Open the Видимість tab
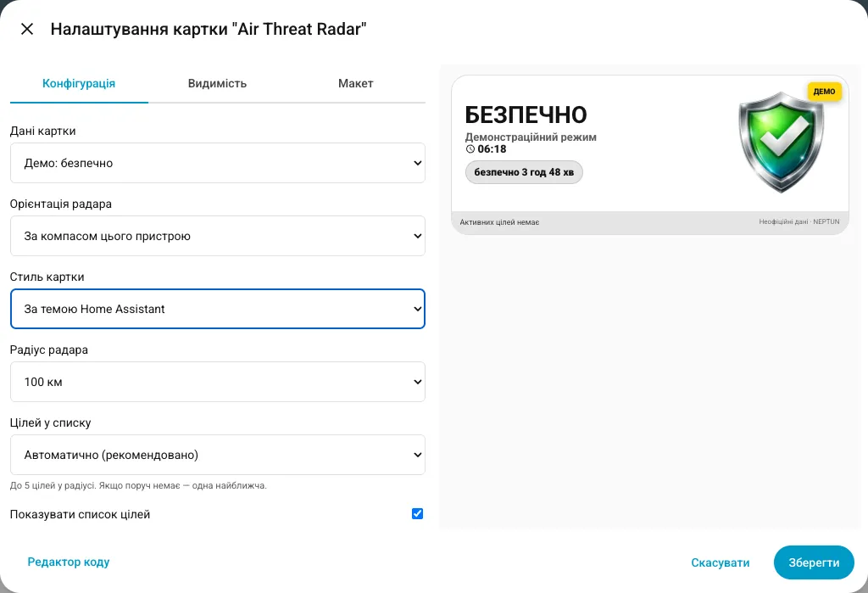868x593 pixels. (217, 84)
